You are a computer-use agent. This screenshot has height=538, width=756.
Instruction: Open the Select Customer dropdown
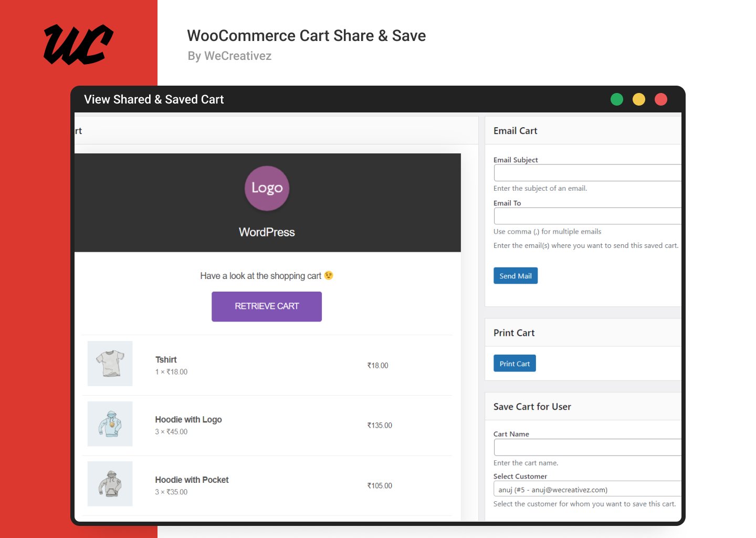tap(587, 489)
